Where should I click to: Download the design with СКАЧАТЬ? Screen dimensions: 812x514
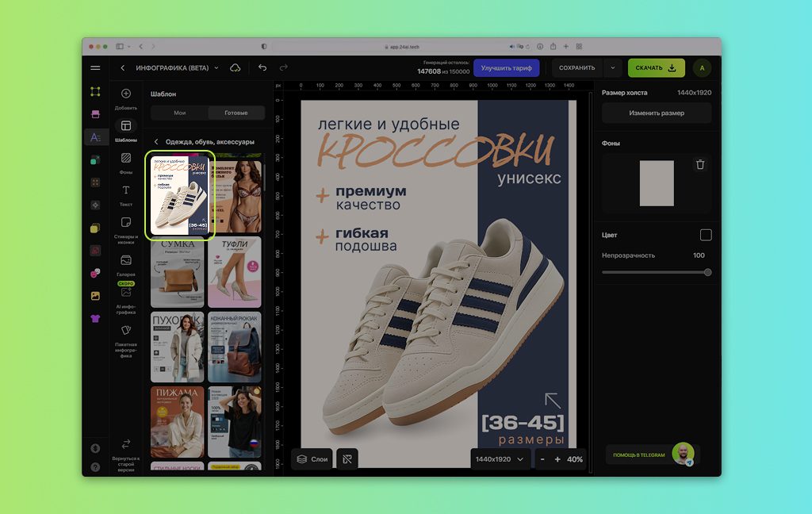tap(656, 68)
